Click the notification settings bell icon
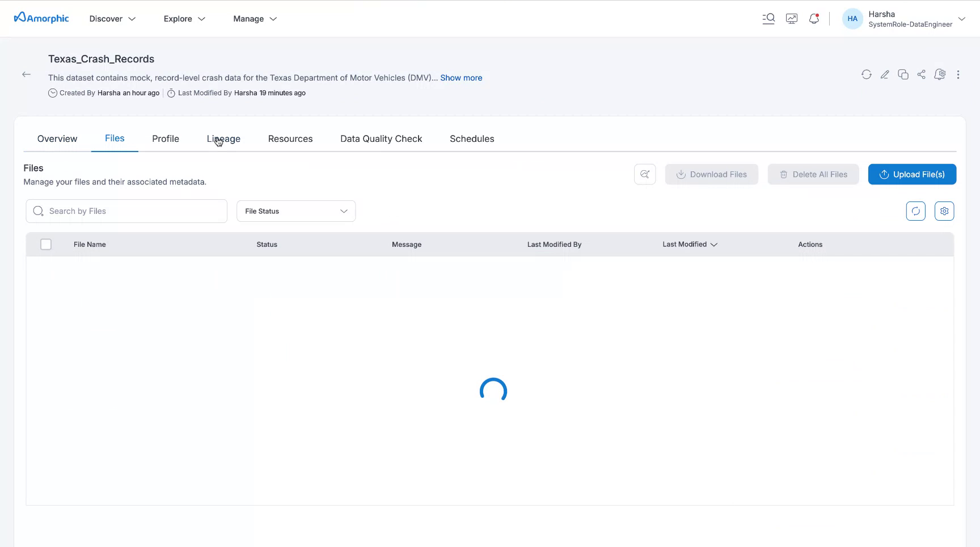The width and height of the screenshot is (980, 547). (x=940, y=74)
